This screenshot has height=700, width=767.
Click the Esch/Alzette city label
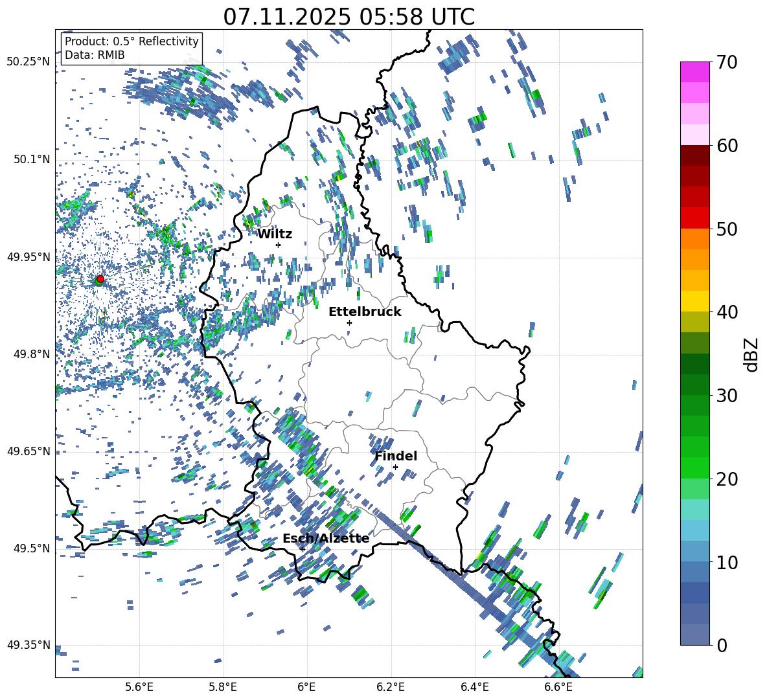[326, 538]
